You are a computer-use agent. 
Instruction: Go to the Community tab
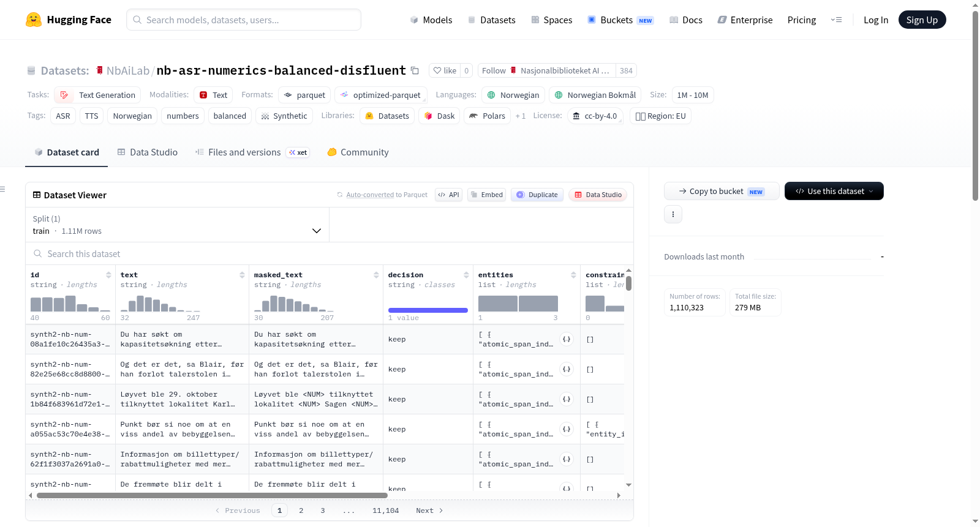coord(358,152)
